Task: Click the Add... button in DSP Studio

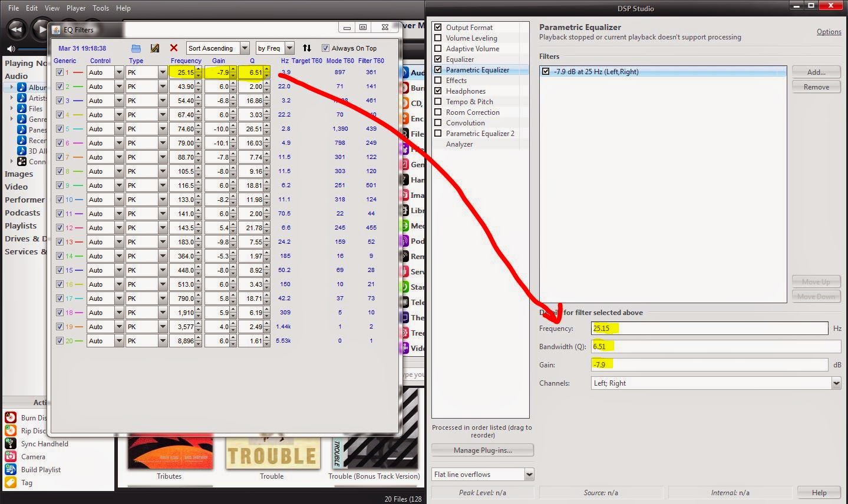Action: click(816, 72)
